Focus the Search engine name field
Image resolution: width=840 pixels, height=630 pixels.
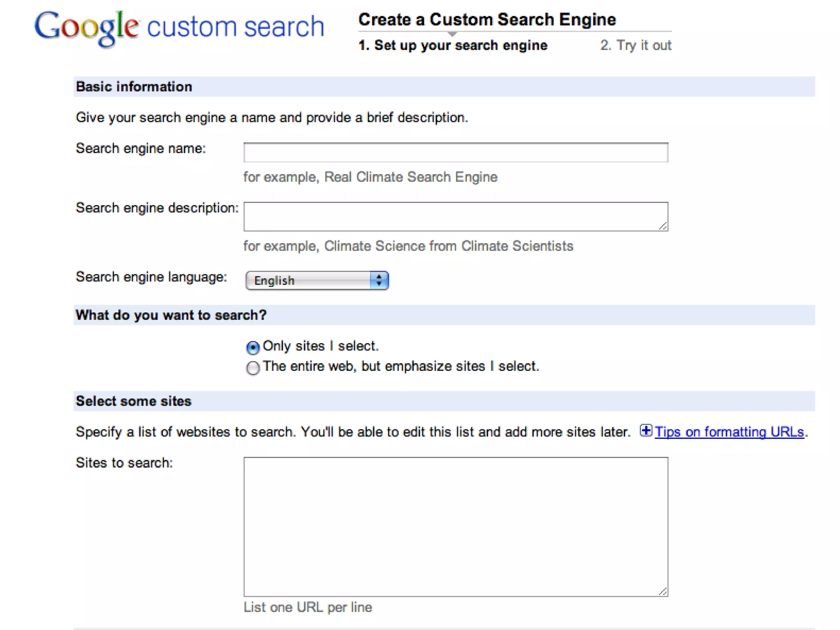[455, 153]
